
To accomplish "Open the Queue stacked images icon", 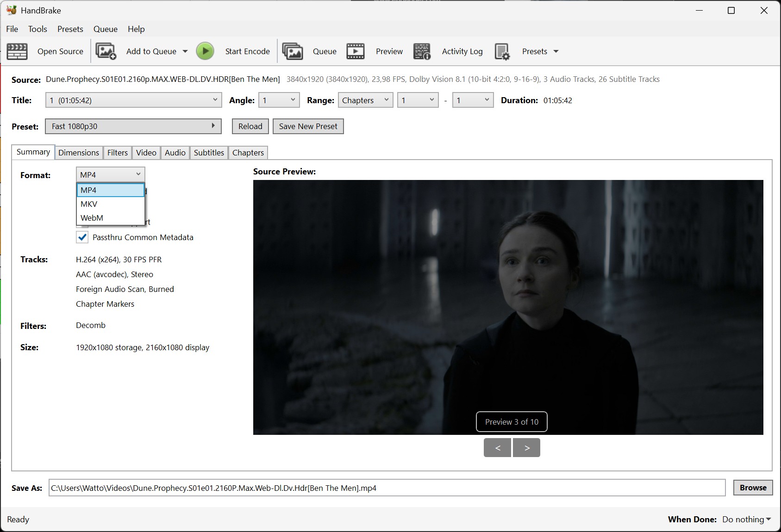I will [293, 51].
